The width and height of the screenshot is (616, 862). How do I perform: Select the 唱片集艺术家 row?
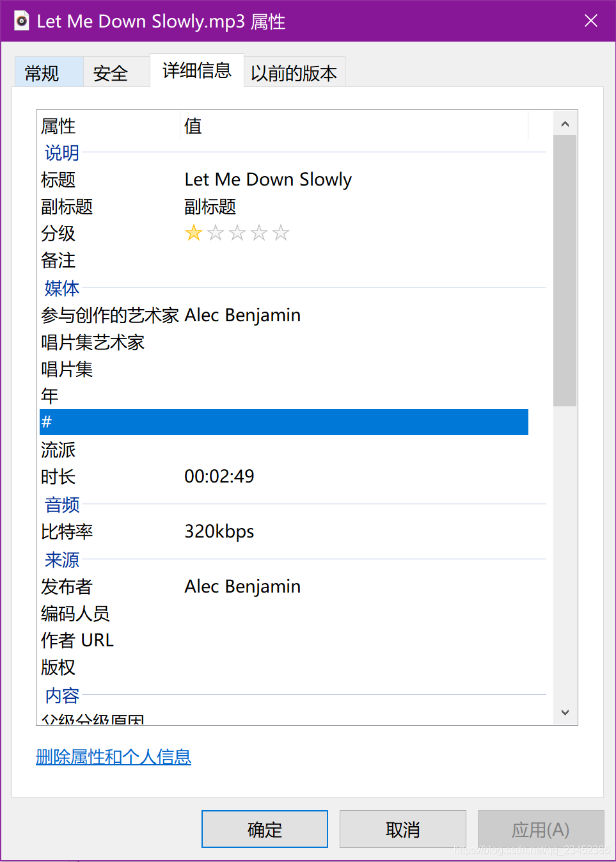pos(284,342)
